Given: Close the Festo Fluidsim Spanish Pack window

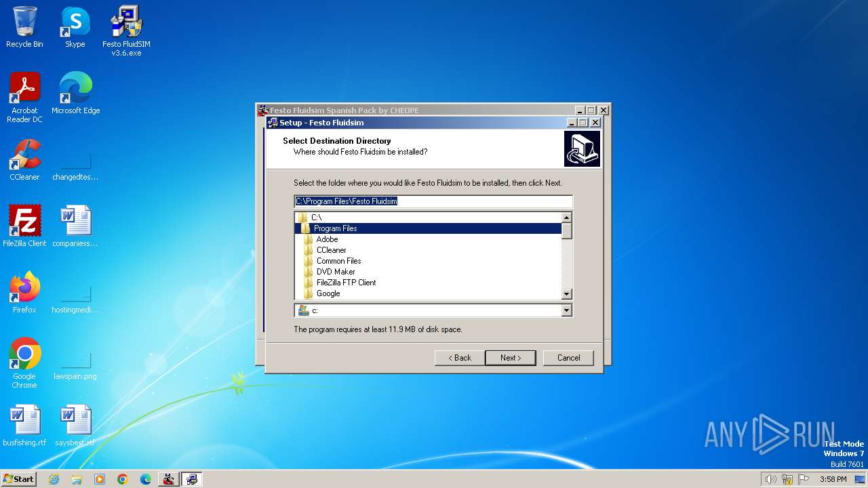Looking at the screenshot, I should point(604,110).
